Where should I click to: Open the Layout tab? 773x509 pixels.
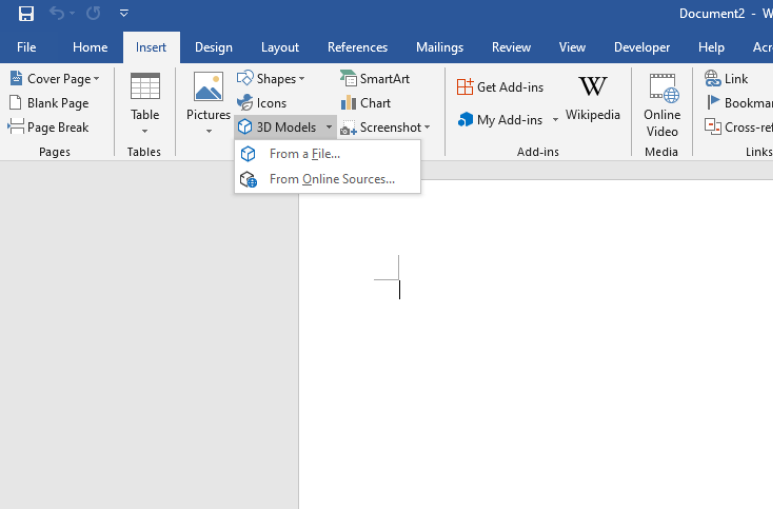click(x=280, y=47)
